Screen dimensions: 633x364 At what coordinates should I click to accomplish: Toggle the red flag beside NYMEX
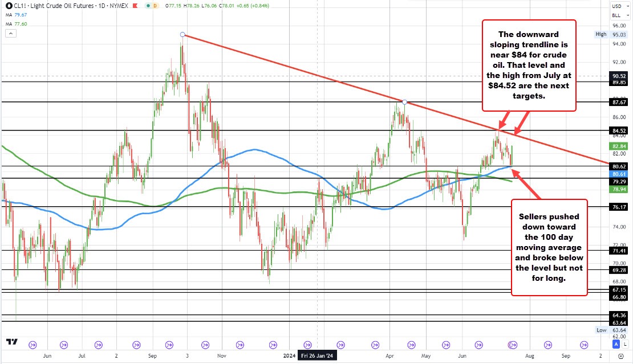135,6
